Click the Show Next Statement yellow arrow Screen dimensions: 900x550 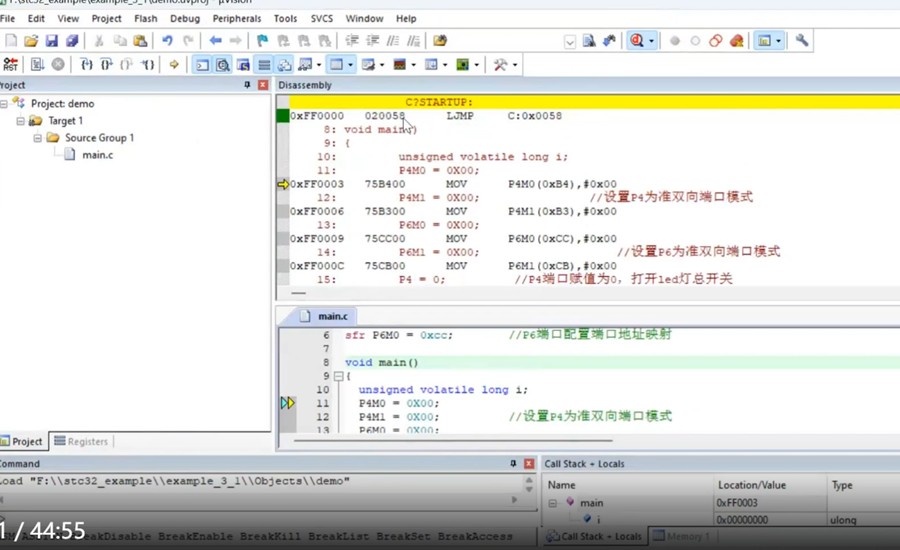174,65
